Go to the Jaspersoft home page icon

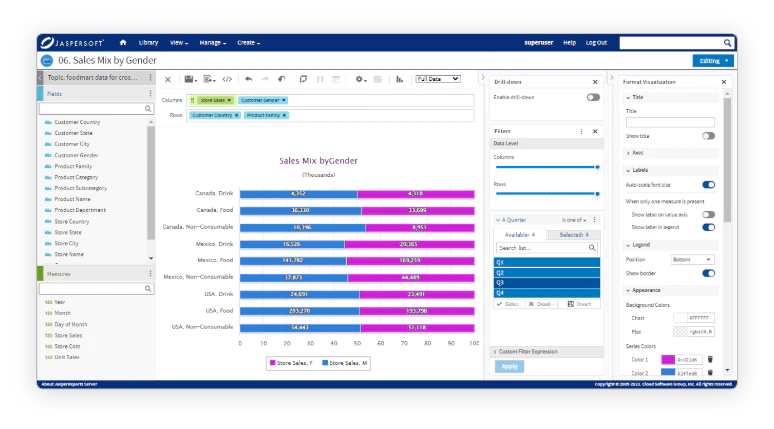click(x=123, y=42)
